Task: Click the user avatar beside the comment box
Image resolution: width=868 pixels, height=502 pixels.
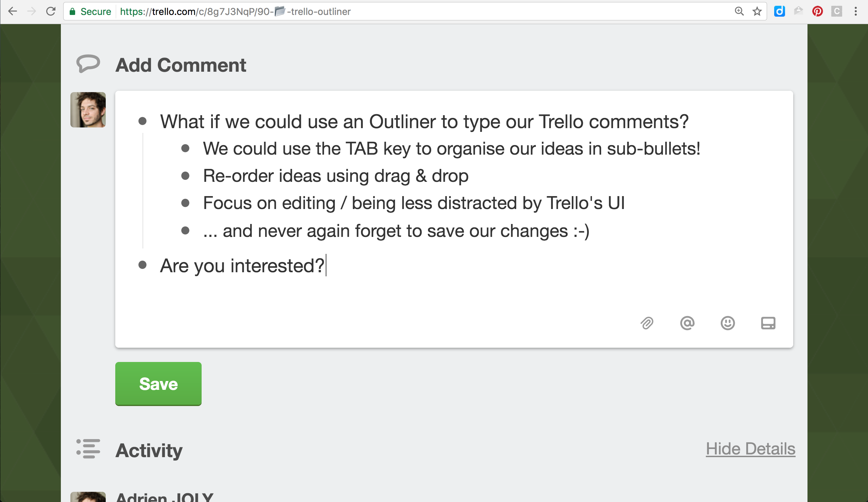Action: [x=88, y=110]
